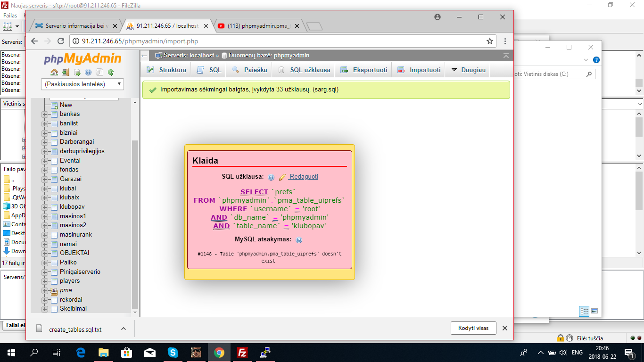Click the log out door icon
Viewport: 644px width, 362px height.
pos(66,72)
